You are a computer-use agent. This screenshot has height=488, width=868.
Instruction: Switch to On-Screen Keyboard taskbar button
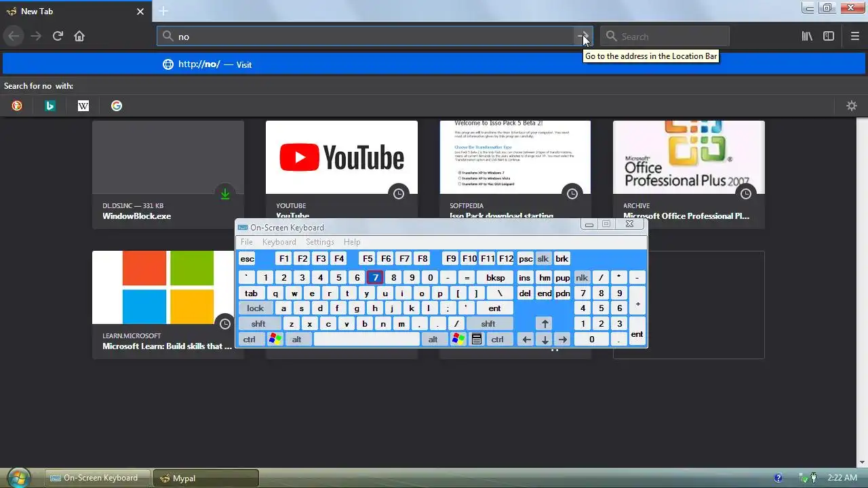[x=99, y=478]
